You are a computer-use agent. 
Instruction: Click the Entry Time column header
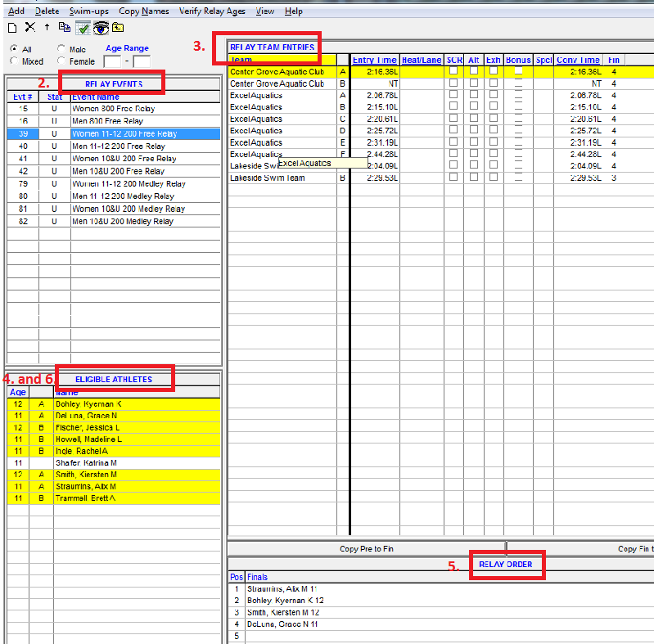[x=374, y=60]
